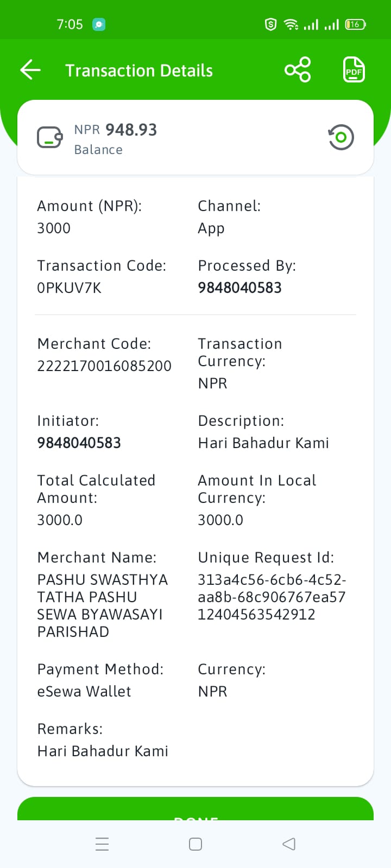This screenshot has width=391, height=868.
Task: Tap the Processed By number 9848040583
Action: pos(239,288)
